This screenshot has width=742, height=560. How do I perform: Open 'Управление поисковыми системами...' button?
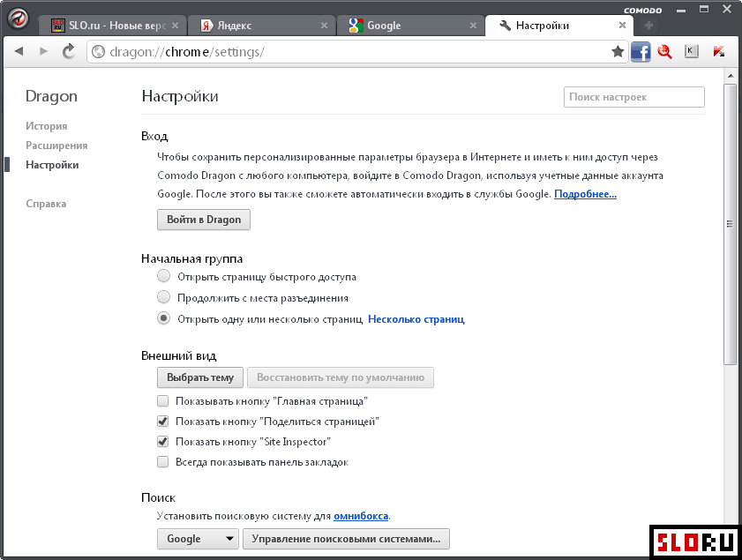(x=346, y=539)
